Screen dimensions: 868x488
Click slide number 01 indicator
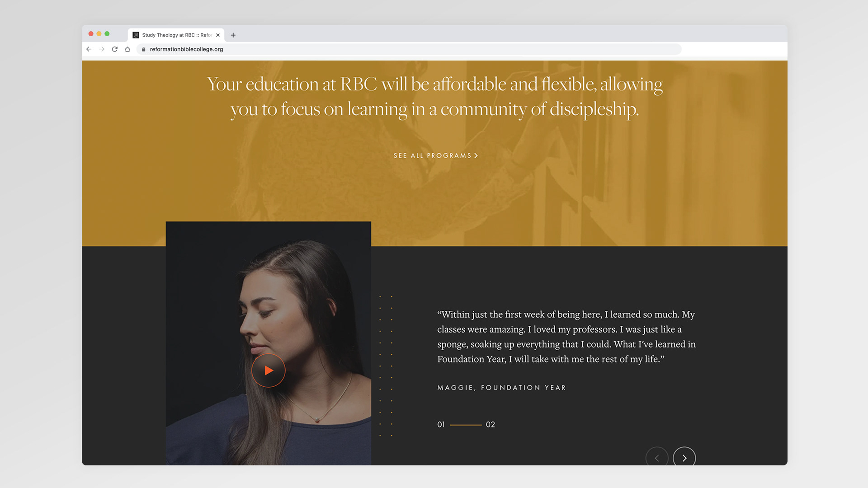441,424
